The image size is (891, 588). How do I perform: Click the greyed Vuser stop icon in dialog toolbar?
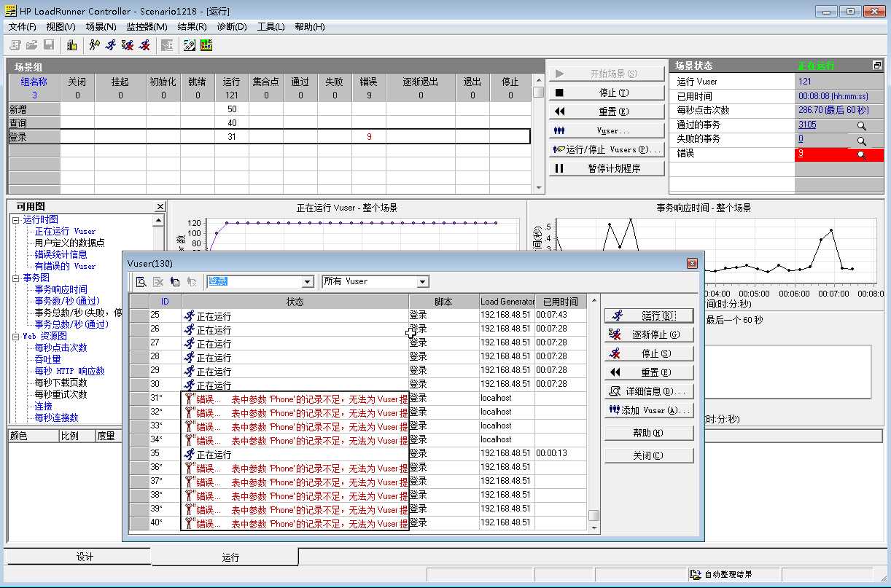192,281
